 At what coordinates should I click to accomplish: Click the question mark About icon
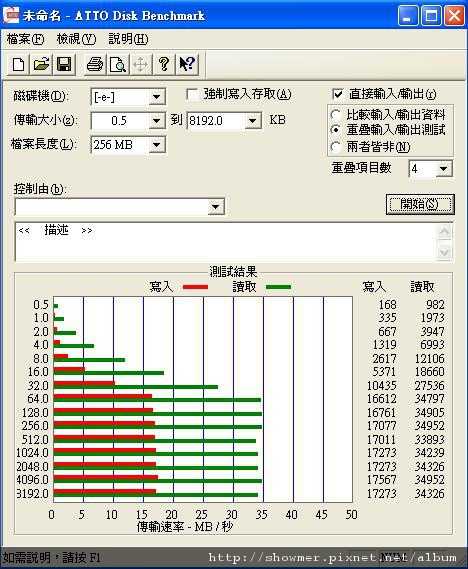164,65
